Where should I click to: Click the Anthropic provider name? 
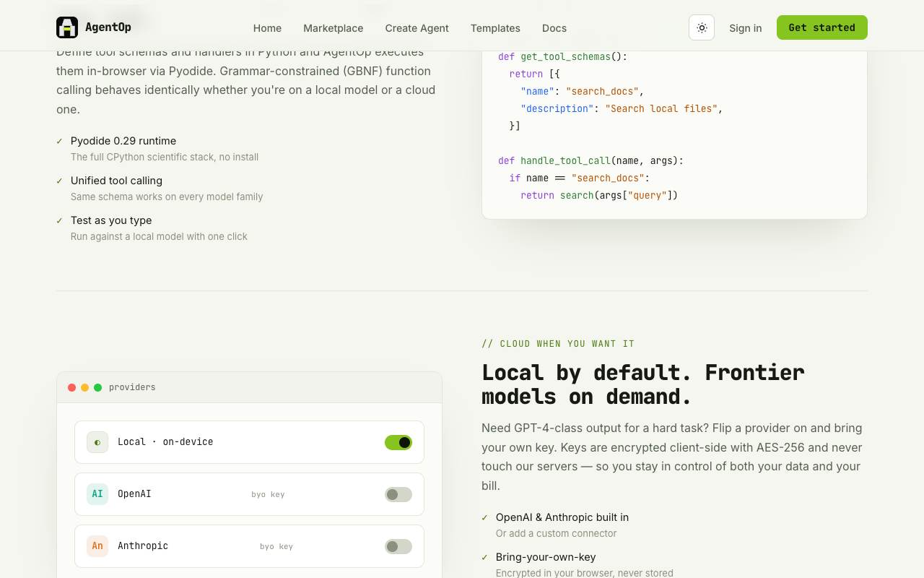[143, 546]
